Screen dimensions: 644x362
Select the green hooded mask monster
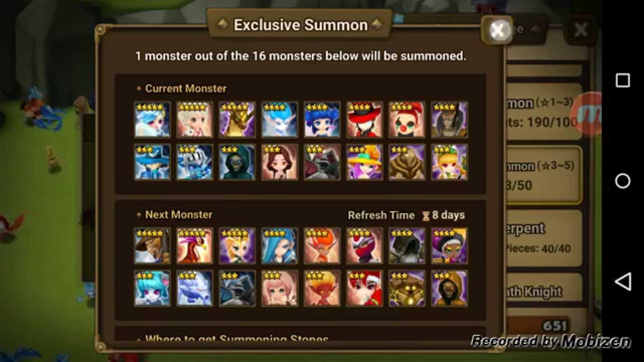(x=237, y=162)
